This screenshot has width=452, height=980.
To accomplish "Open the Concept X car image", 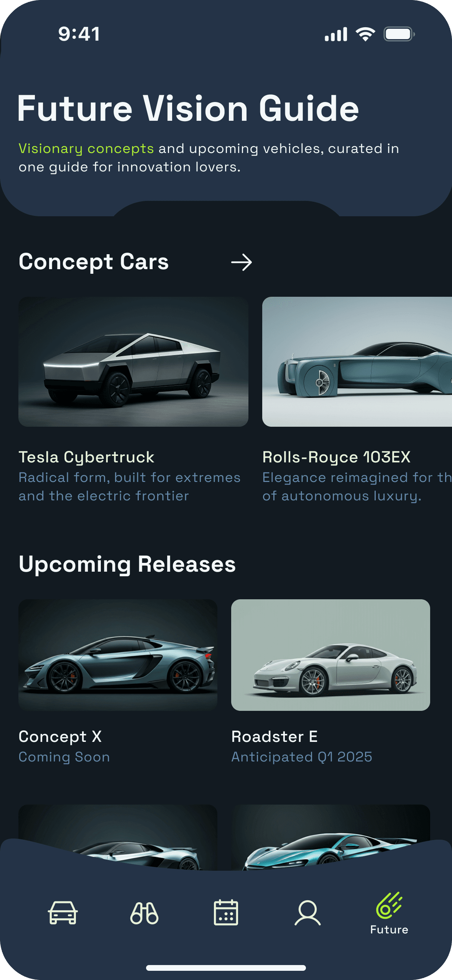I will tap(118, 655).
